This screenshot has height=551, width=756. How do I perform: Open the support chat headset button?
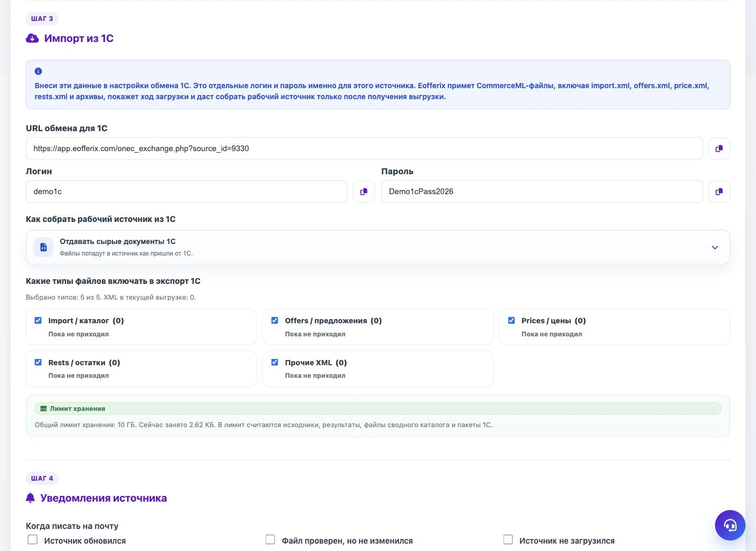click(x=730, y=525)
